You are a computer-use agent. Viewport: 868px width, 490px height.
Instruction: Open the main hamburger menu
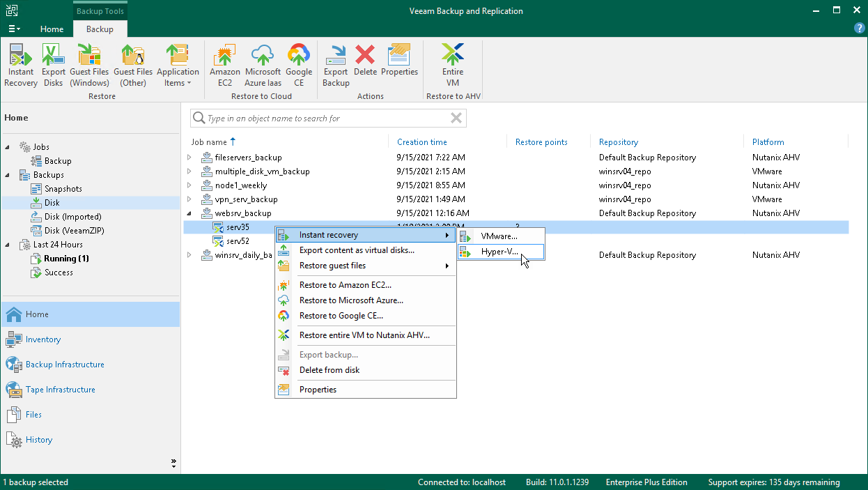pyautogui.click(x=14, y=29)
